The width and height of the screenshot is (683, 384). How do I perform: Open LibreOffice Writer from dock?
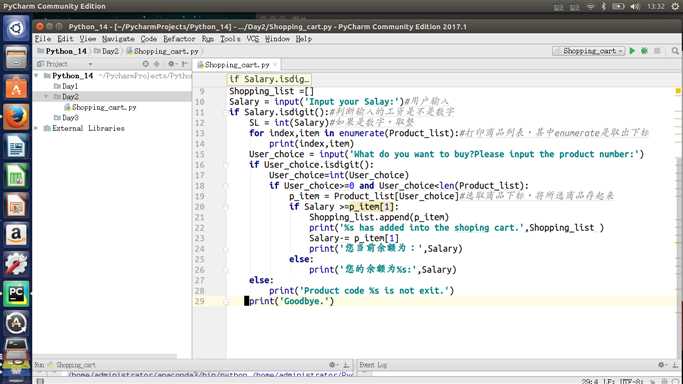(16, 146)
